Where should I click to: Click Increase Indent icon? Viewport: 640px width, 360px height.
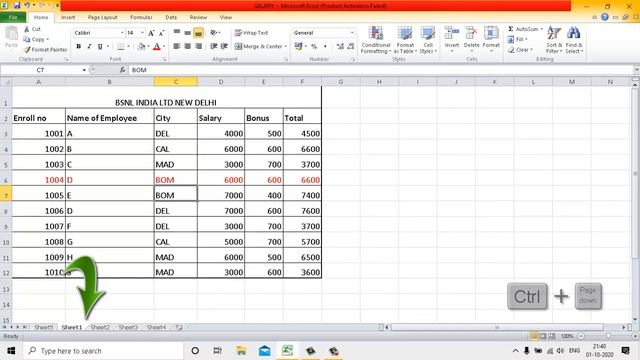tap(224, 47)
